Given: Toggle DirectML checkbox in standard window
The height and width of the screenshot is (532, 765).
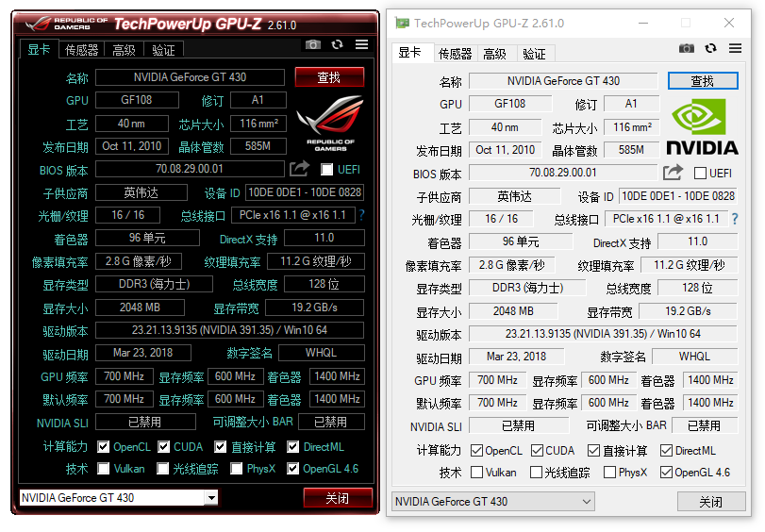Looking at the screenshot, I should (667, 451).
